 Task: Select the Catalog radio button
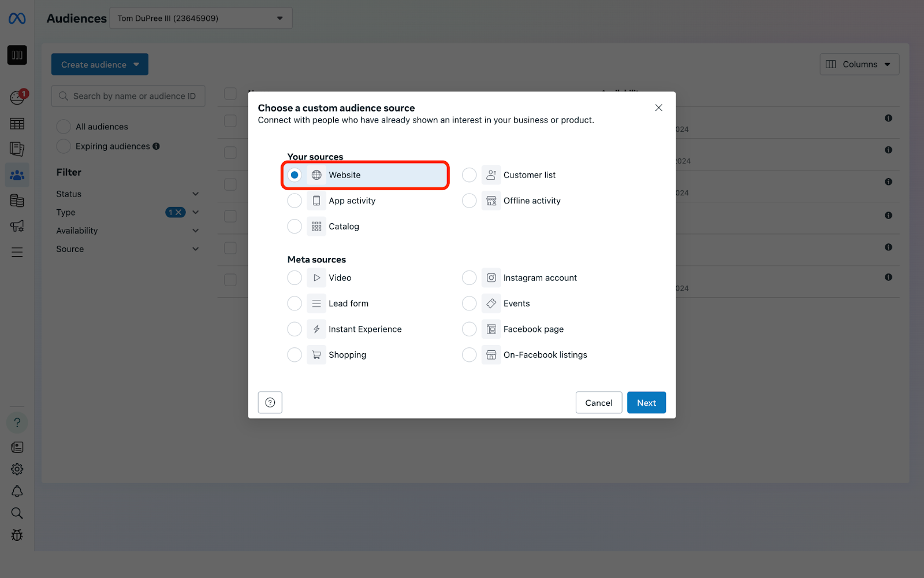coord(295,227)
